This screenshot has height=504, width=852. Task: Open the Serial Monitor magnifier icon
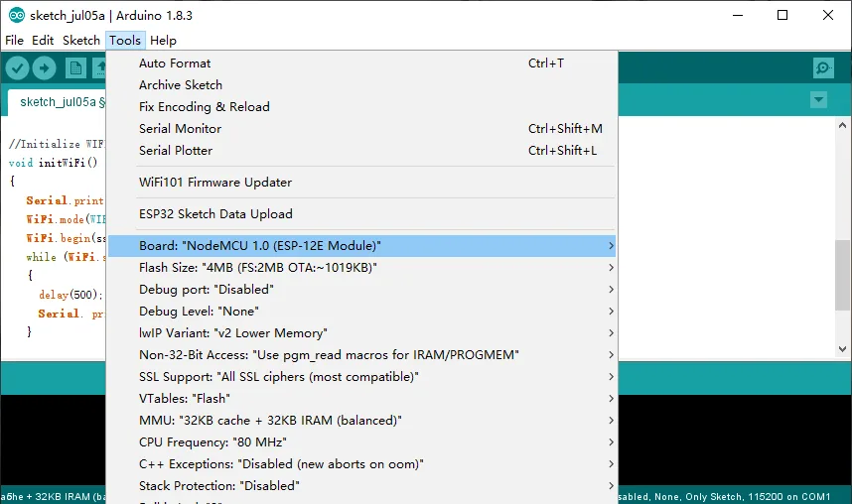coord(823,67)
